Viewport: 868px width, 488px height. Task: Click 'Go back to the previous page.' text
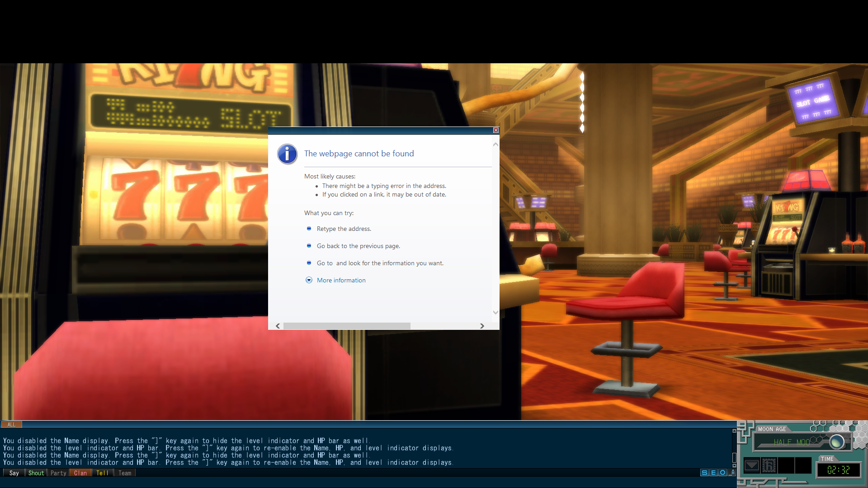click(x=359, y=246)
